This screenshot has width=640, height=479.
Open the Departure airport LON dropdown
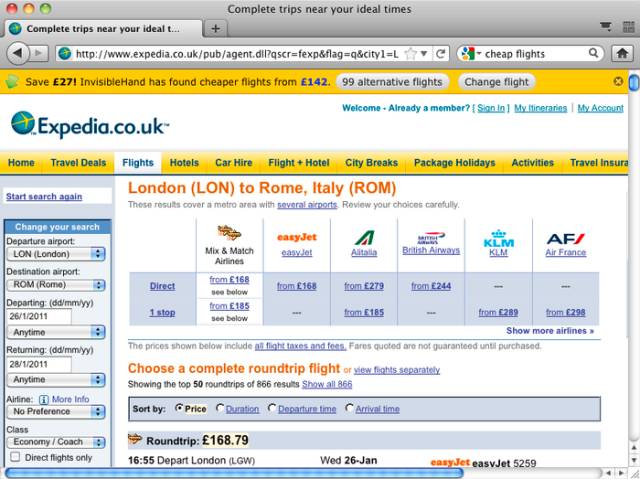tap(56, 254)
